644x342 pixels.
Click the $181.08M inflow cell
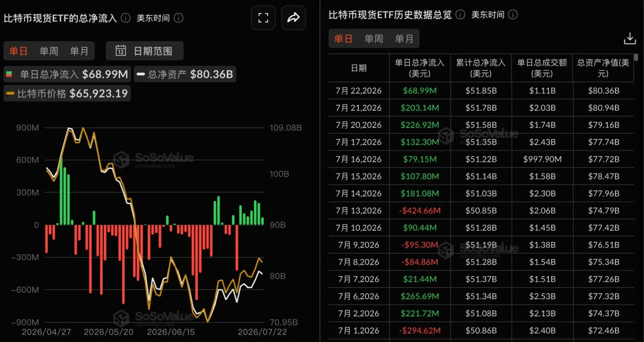coord(420,193)
